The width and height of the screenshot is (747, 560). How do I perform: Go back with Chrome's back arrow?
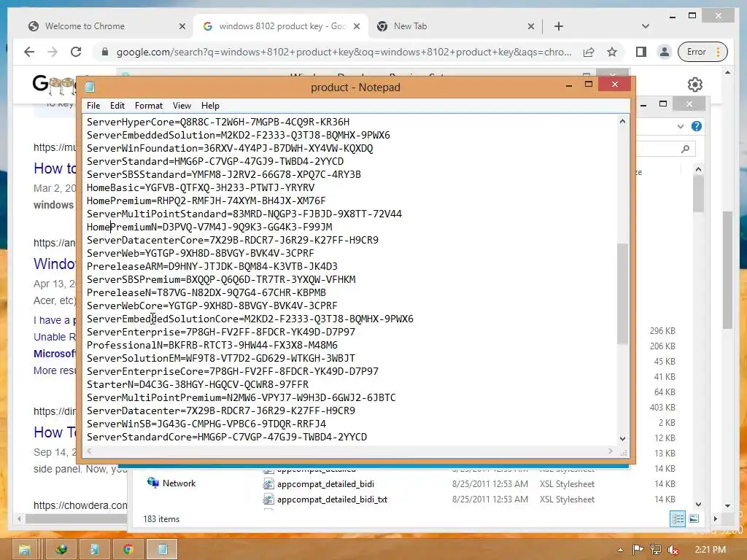click(x=29, y=52)
